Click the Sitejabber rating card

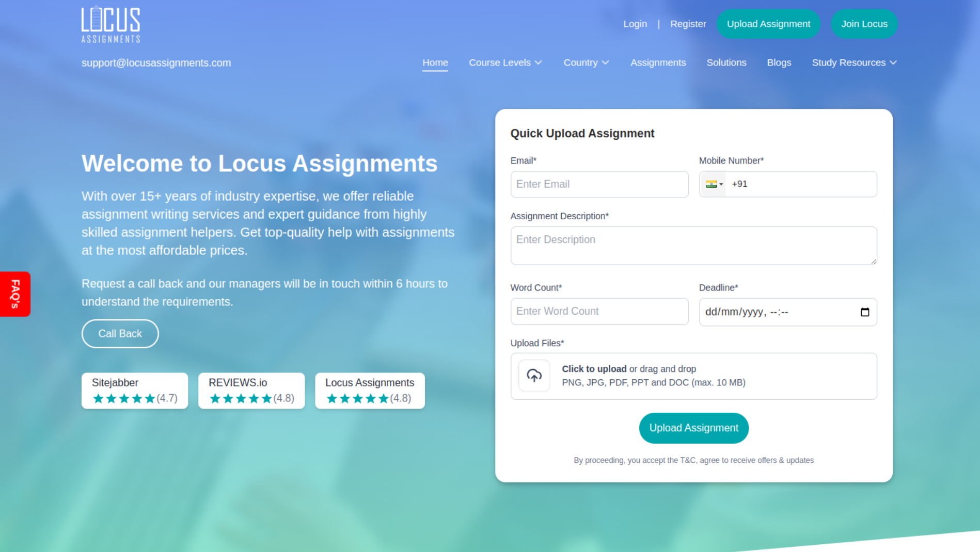click(134, 391)
